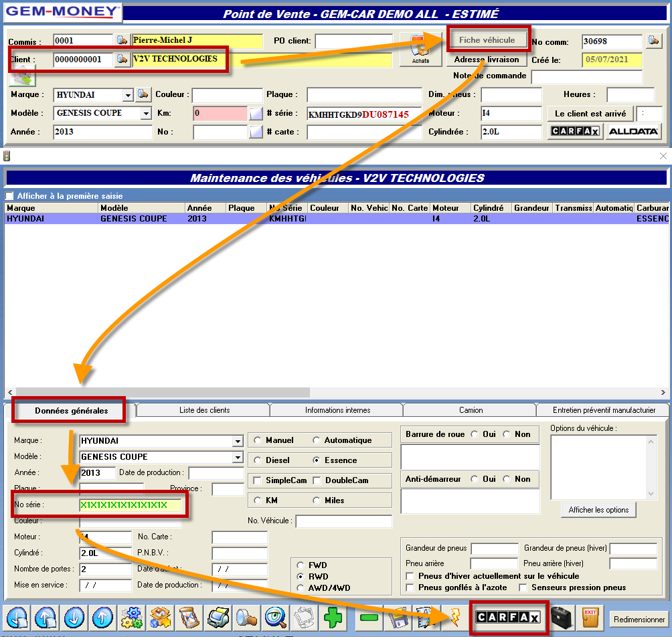Click CARFAX button in the bottom toolbar

pos(508,618)
